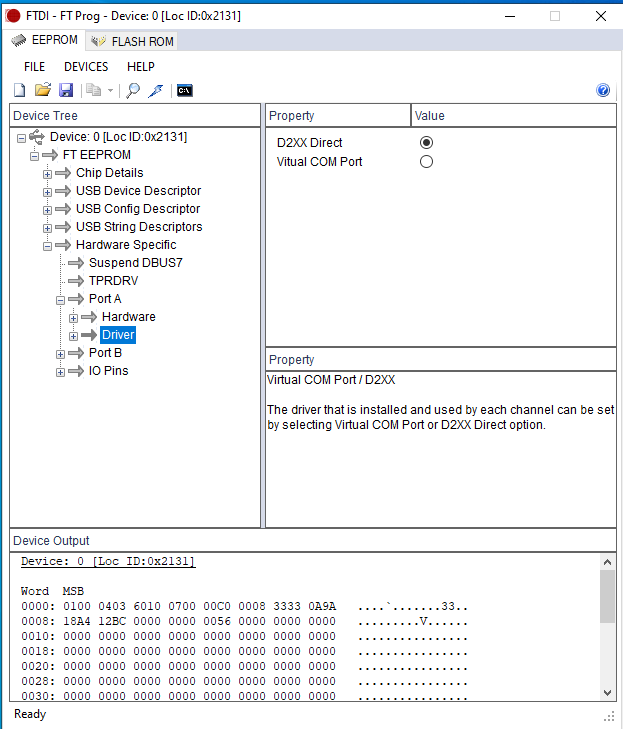Program devices using the lightning bolt icon
Screen dimensions: 623x729
pos(155,90)
